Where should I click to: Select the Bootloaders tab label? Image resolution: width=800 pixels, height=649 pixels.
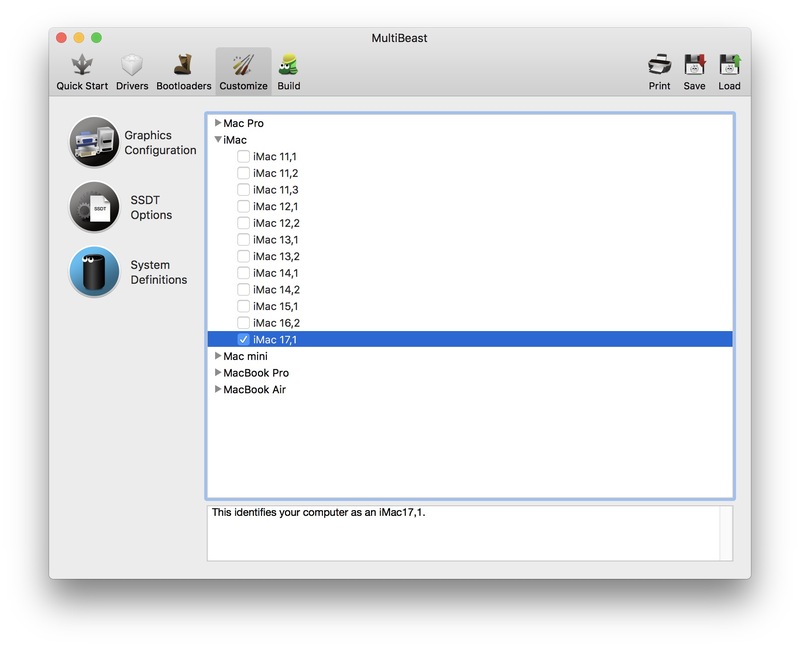point(184,86)
